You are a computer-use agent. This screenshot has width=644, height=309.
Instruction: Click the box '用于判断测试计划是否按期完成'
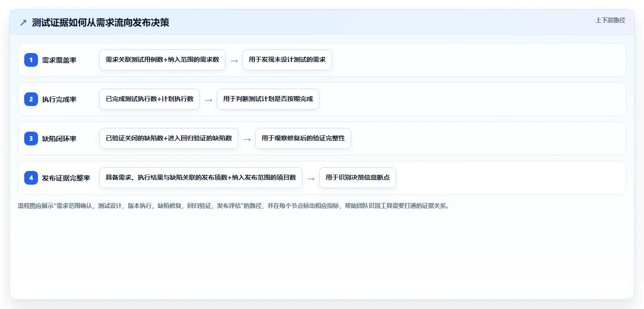pos(268,99)
